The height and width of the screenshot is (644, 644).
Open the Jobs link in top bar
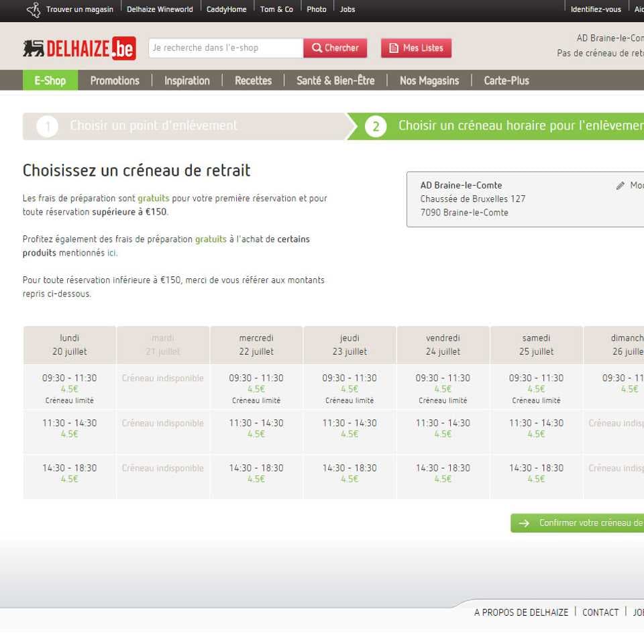coord(347,9)
